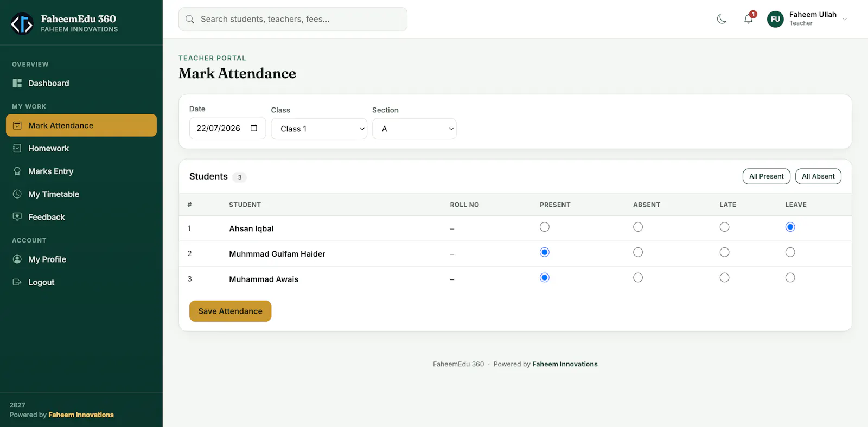
Task: Click the Marks Entry award icon
Action: coord(17,171)
